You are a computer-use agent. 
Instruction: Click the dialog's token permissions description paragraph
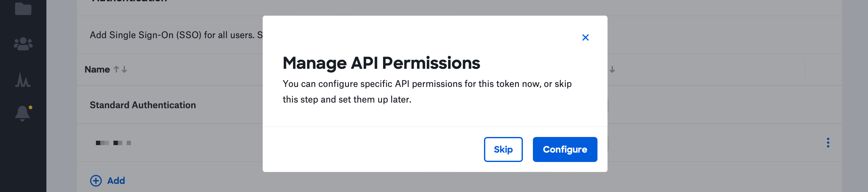[427, 91]
